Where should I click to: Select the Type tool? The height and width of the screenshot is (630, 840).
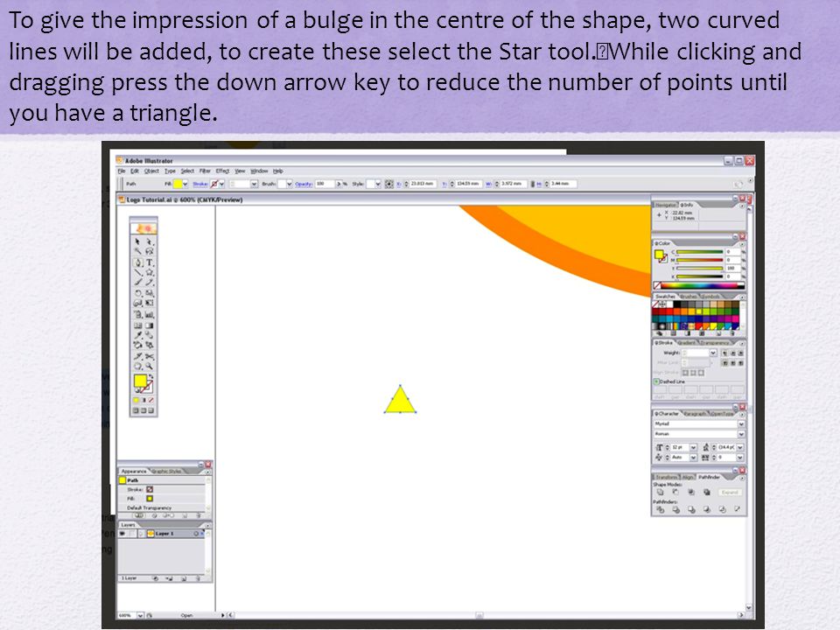coord(150,262)
